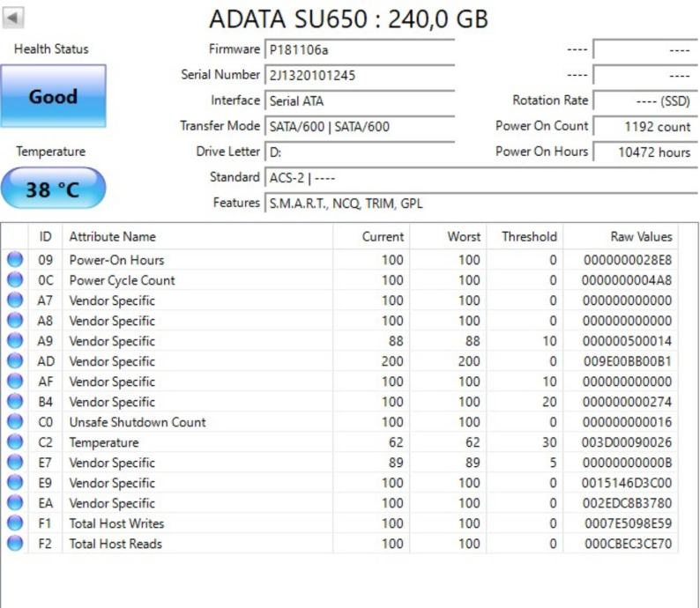Click the Current column header
This screenshot has width=700, height=608.
click(x=383, y=236)
